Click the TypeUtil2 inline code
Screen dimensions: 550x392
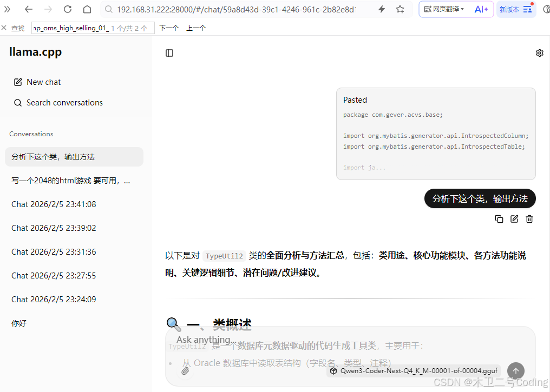[x=224, y=256]
